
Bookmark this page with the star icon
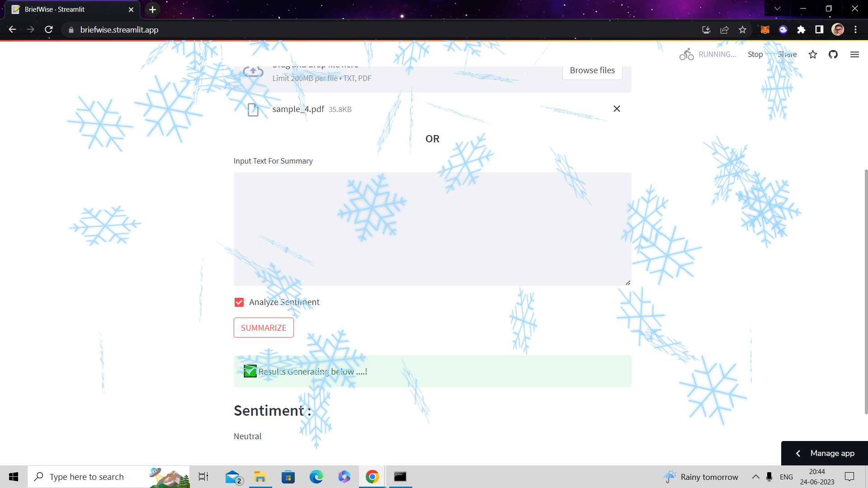pos(742,30)
